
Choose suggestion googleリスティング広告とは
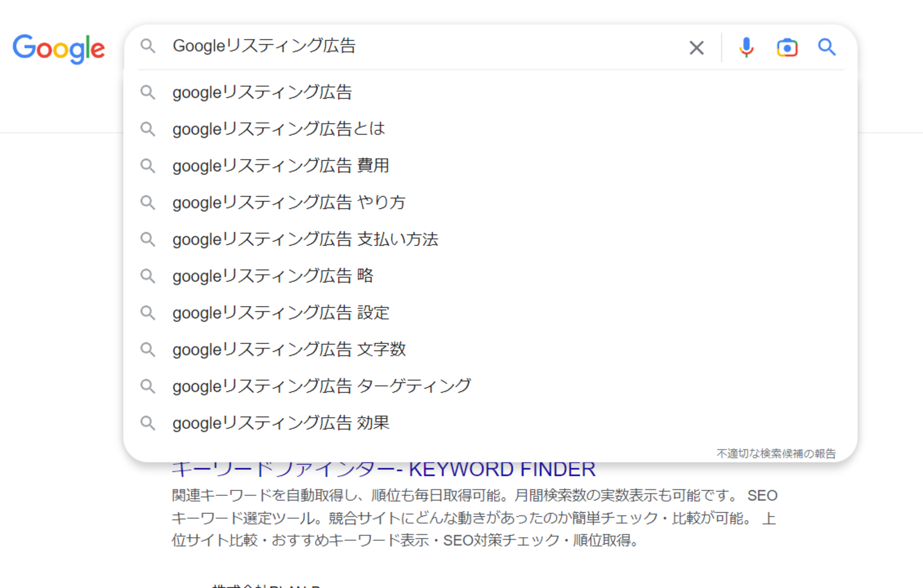278,129
